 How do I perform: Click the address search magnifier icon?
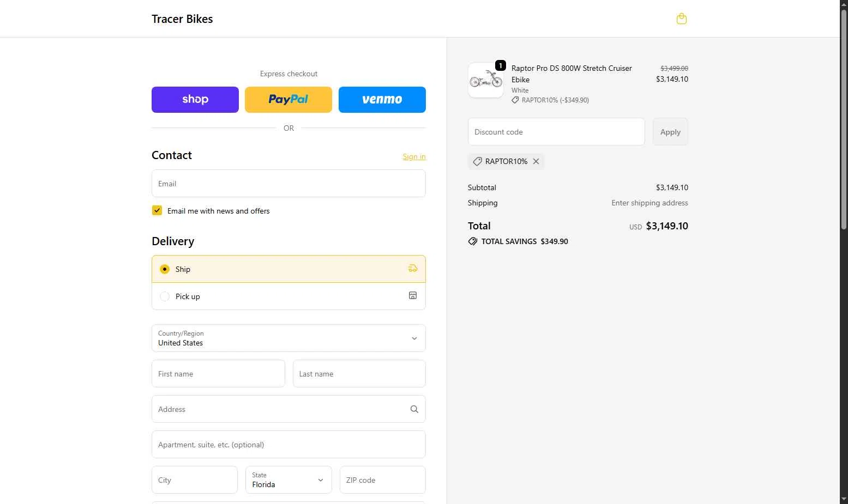pos(414,409)
